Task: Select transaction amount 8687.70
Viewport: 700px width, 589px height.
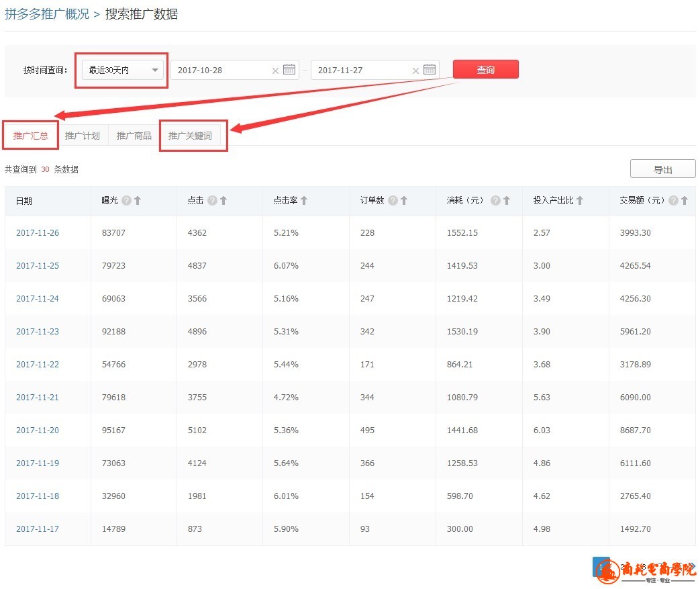Action: click(x=636, y=431)
